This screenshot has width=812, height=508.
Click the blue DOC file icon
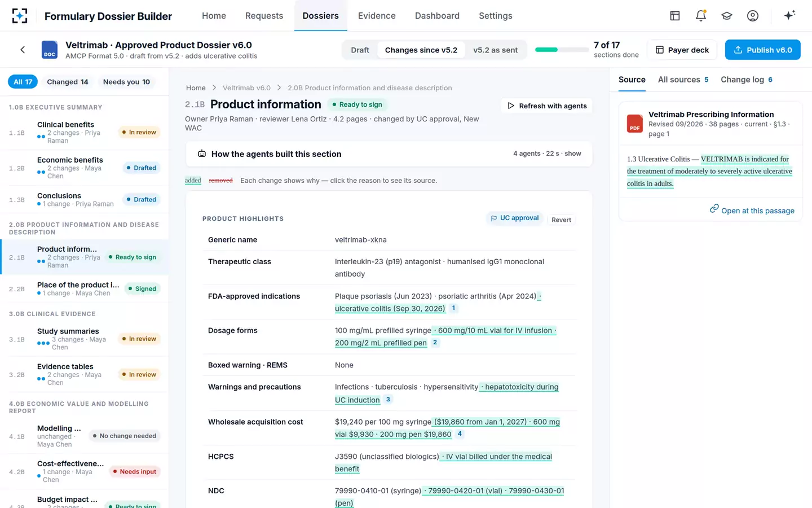(50, 50)
